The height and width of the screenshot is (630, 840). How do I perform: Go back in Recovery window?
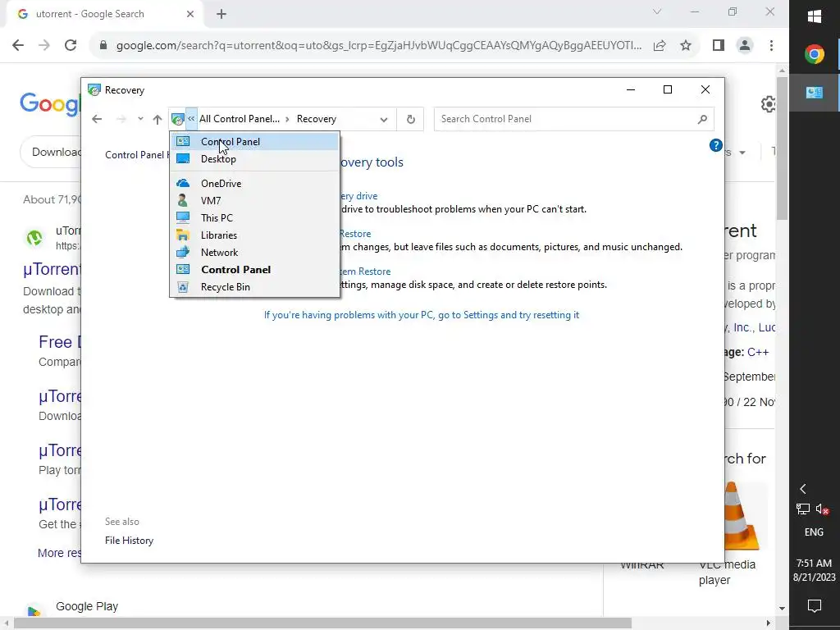[x=97, y=119]
